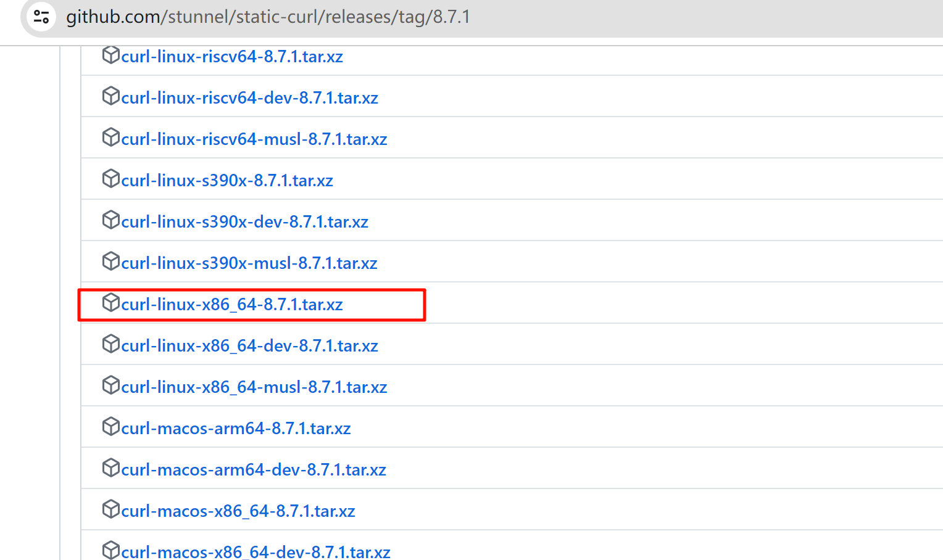Click package icon beside curl-linux-riscv64-8.7.1.tar.xz
The width and height of the screenshot is (943, 560).
pyautogui.click(x=110, y=55)
